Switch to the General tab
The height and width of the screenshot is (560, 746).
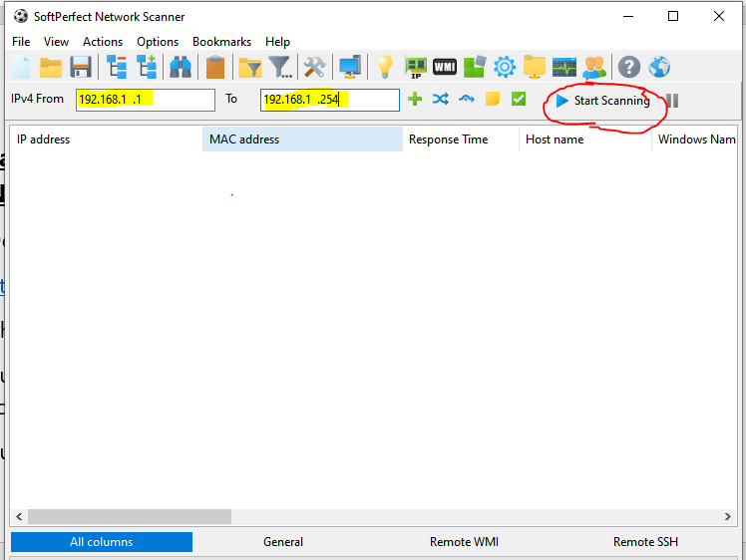[x=283, y=542]
